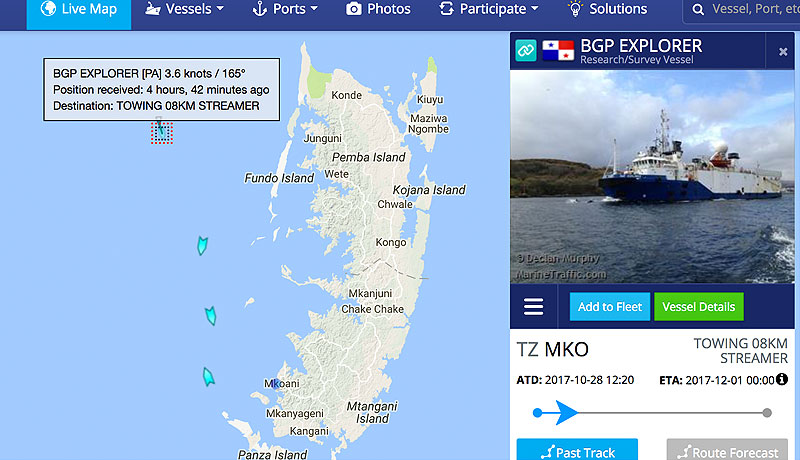
Task: Open the Photos menu item
Action: click(x=378, y=9)
